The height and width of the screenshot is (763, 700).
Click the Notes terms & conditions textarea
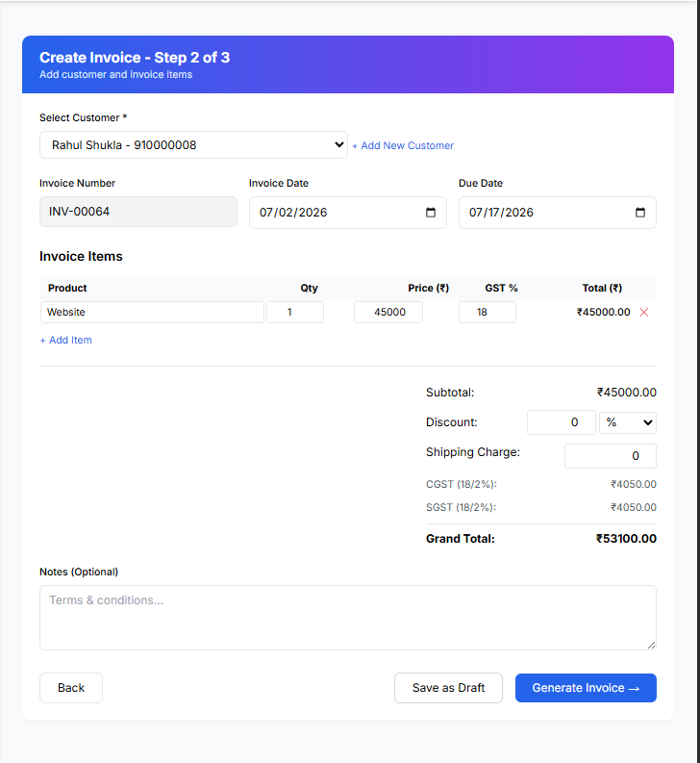click(348, 618)
